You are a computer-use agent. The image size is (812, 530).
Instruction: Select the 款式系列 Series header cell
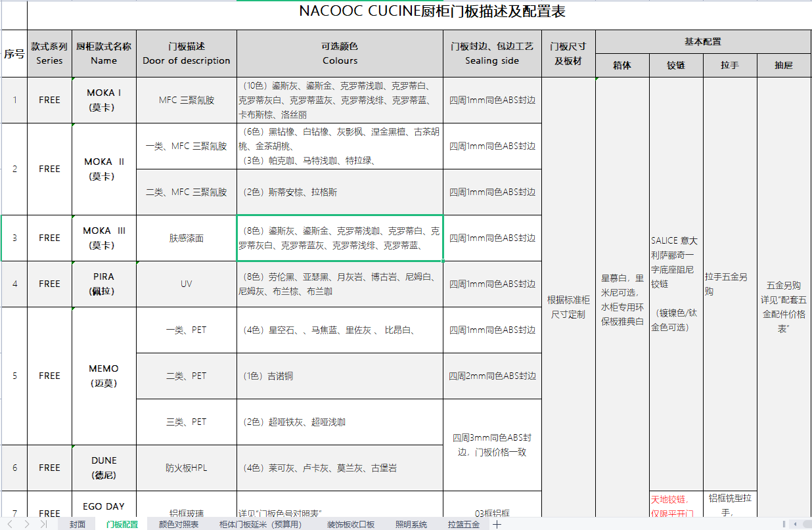49,53
